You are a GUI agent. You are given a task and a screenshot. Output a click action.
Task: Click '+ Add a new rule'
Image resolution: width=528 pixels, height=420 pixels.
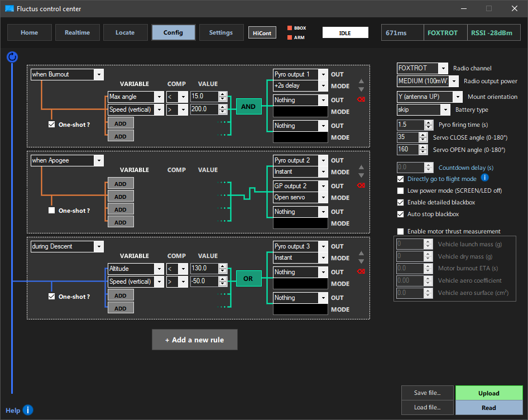[194, 340]
